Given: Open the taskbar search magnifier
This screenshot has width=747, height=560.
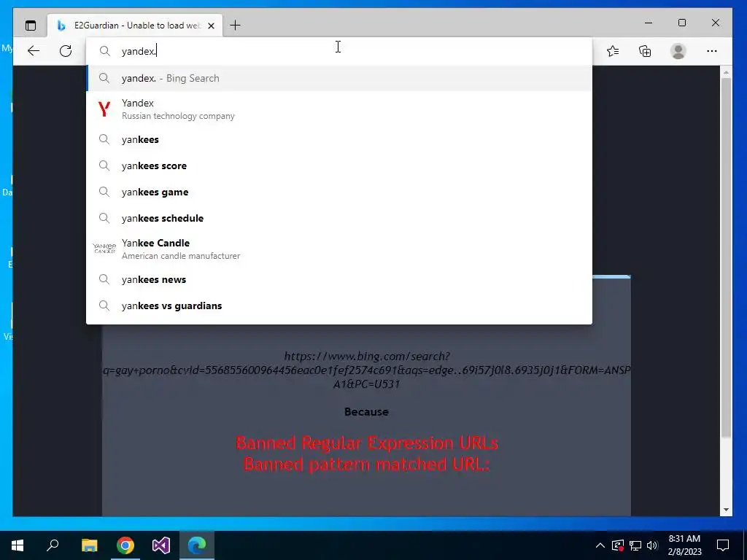Looking at the screenshot, I should [x=53, y=545].
